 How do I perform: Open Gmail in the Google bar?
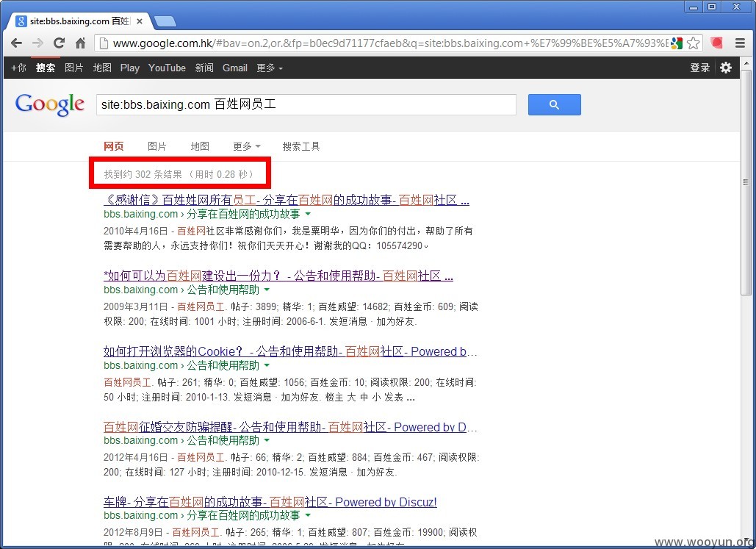click(235, 68)
